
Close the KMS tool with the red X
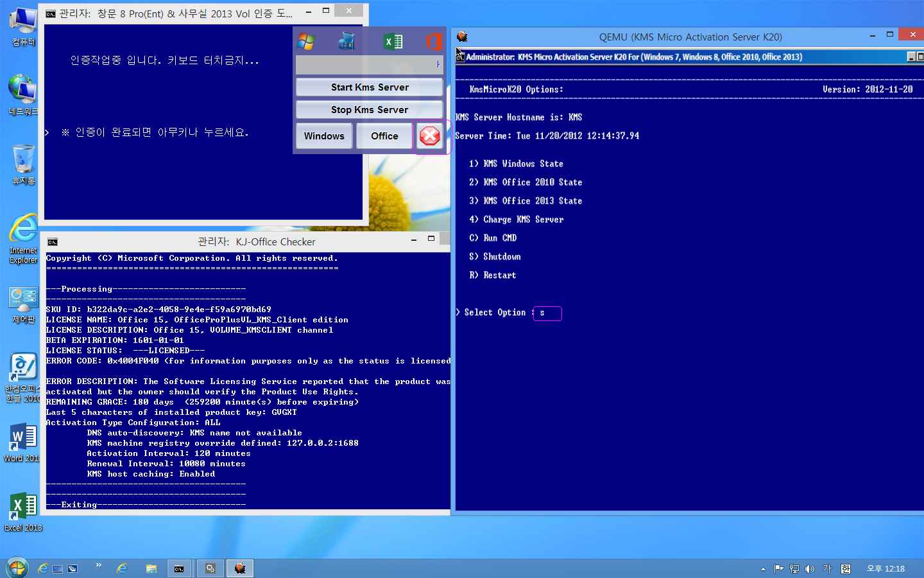point(430,136)
